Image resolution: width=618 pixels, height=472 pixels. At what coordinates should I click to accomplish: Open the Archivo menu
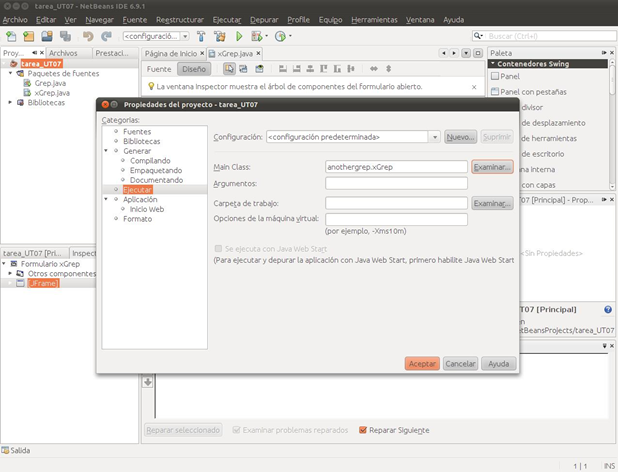coord(15,20)
